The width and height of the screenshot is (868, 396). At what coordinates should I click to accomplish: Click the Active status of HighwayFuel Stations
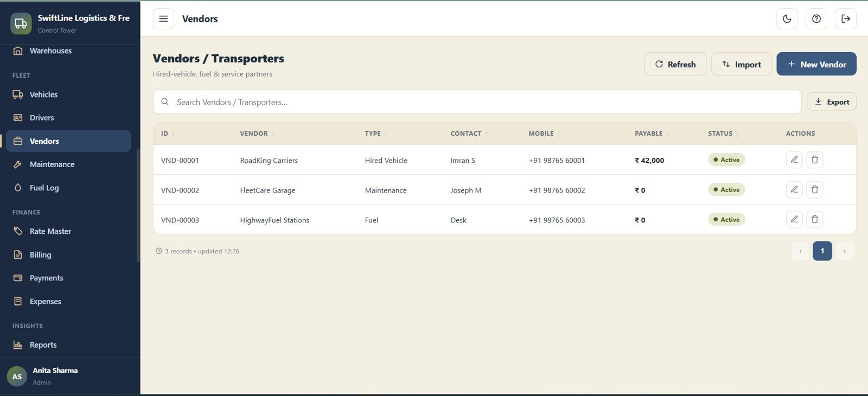pyautogui.click(x=726, y=219)
